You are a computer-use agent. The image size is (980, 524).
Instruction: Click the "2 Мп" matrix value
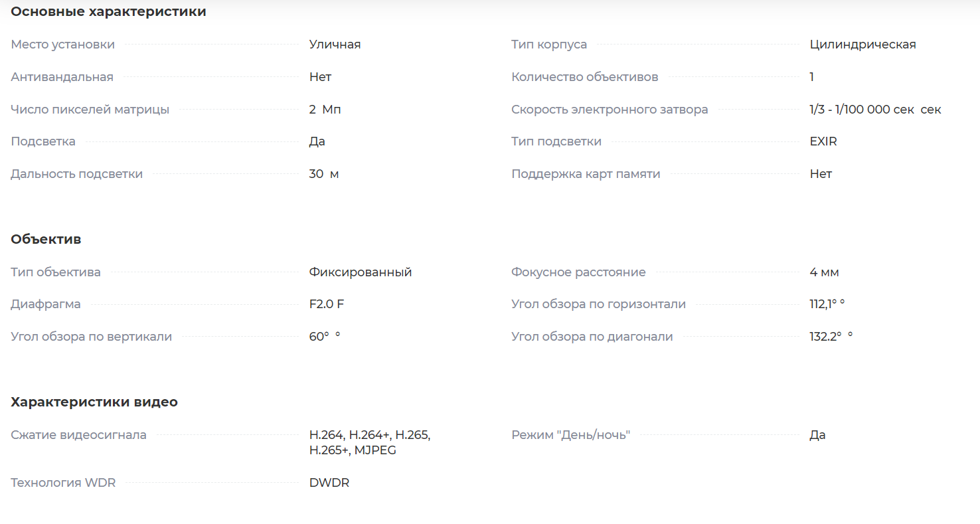pos(325,110)
